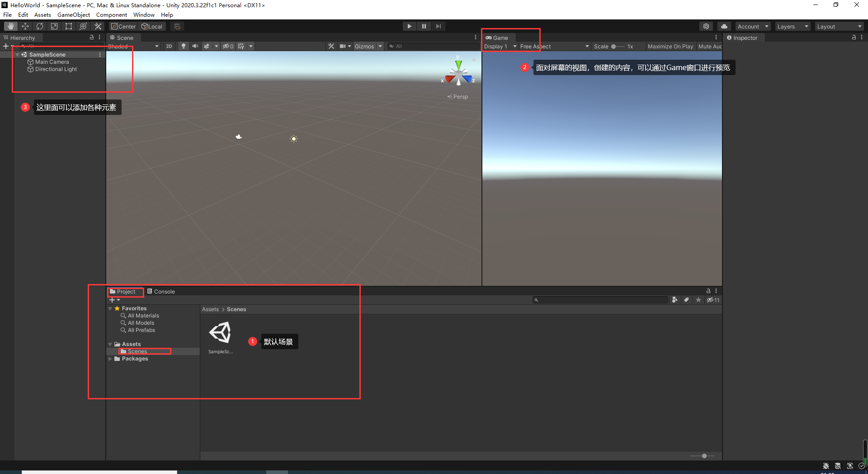Open the GameObject menu

click(74, 14)
